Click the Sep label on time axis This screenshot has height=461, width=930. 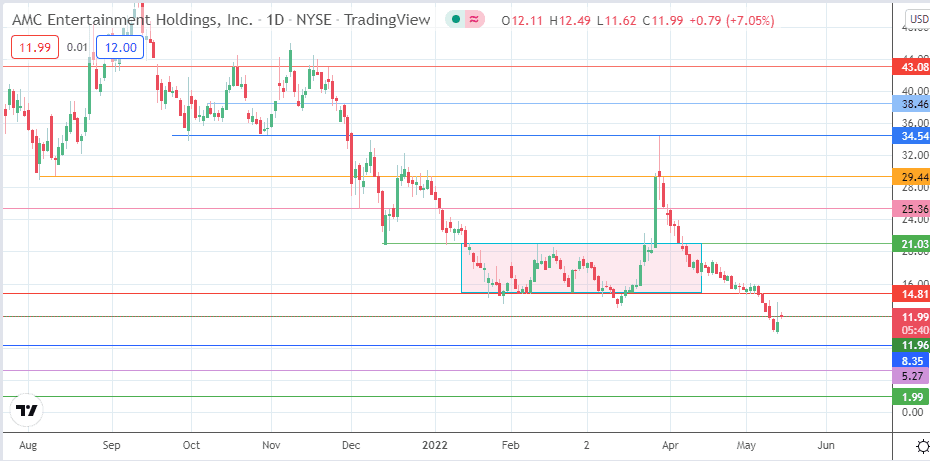tap(111, 445)
